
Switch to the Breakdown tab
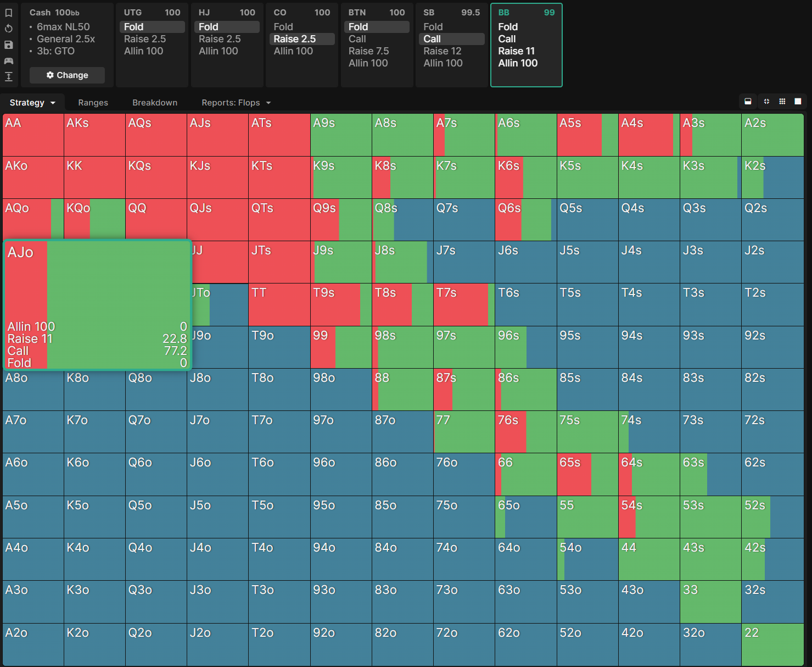155,103
